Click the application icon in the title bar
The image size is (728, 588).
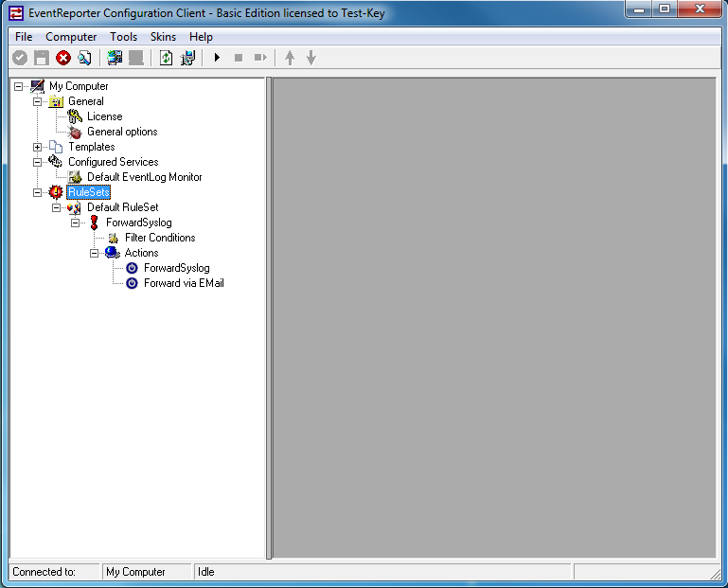click(16, 13)
